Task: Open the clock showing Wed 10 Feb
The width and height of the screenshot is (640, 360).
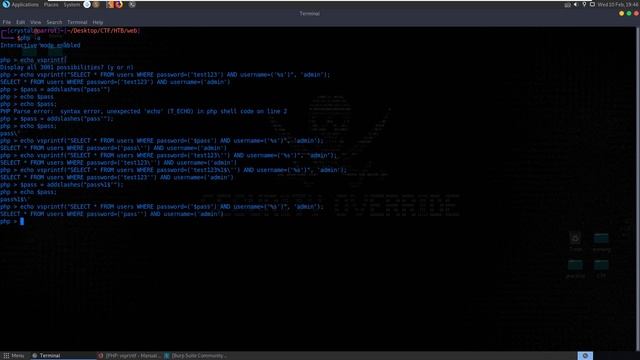Action: [618, 4]
